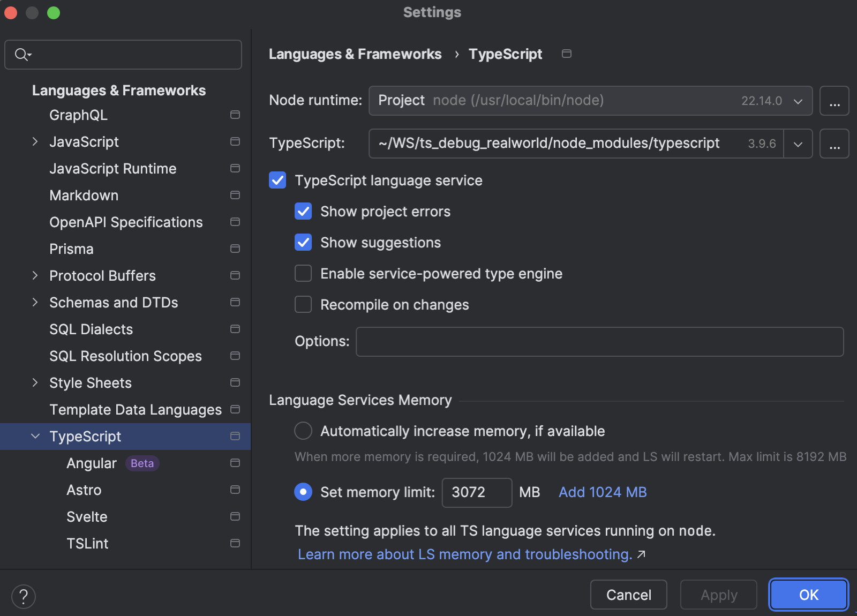The image size is (857, 616).
Task: Enable Recompile on changes
Action: [303, 304]
